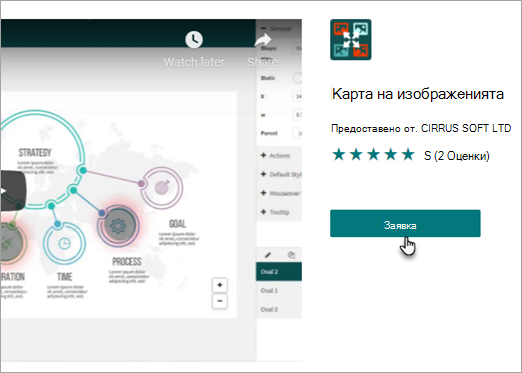Select the Oval 1 list item
Image resolution: width=522 pixels, height=373 pixels.
[x=279, y=291]
